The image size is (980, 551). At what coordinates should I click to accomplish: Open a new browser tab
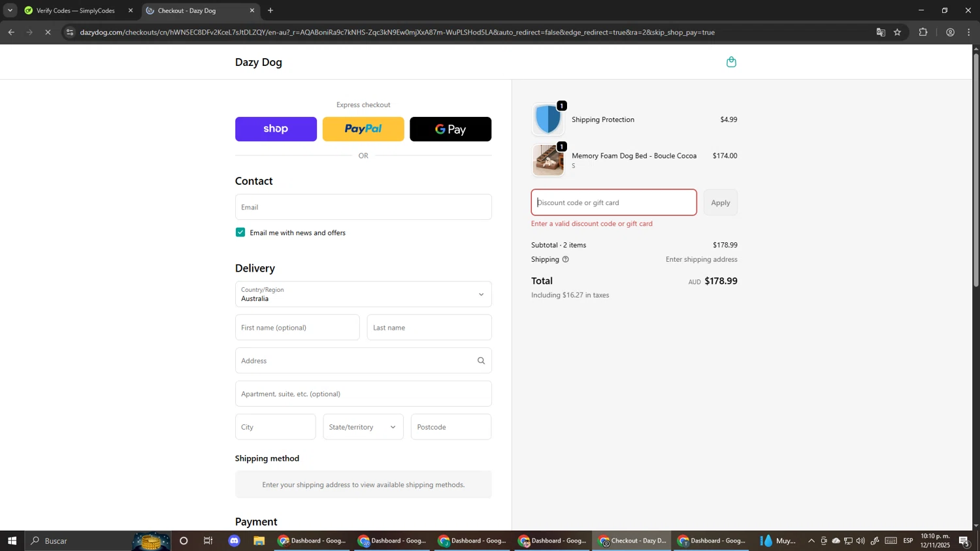click(270, 10)
